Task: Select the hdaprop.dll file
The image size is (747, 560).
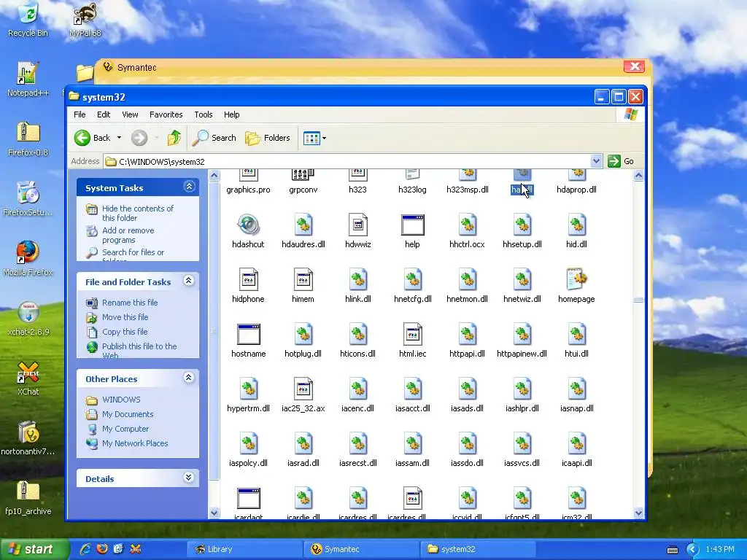Action: (577, 183)
